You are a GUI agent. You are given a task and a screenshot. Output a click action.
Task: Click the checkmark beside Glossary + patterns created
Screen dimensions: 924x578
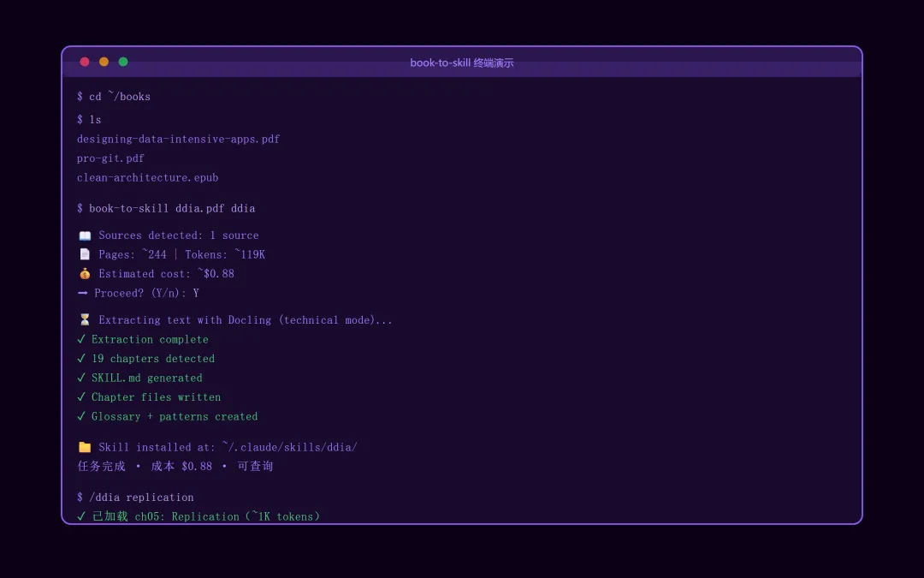[81, 416]
